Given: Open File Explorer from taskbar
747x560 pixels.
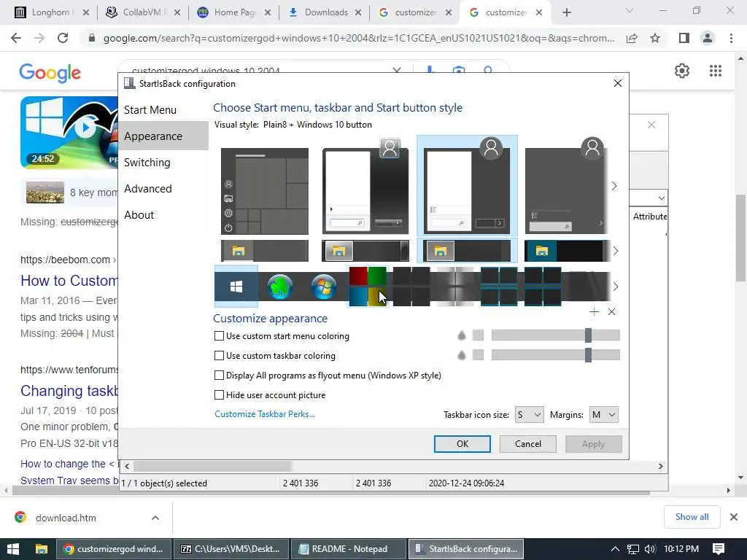Looking at the screenshot, I should (x=42, y=549).
